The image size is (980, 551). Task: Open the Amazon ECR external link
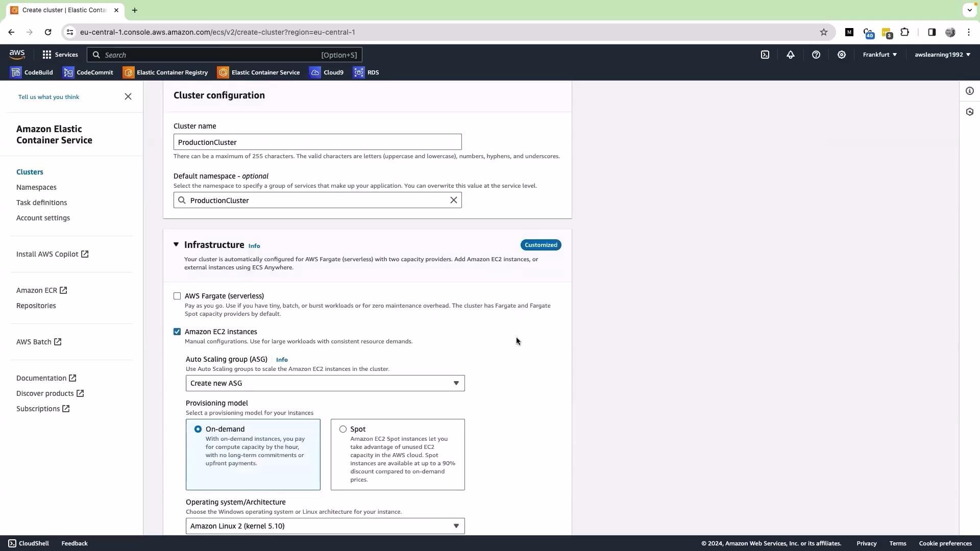coord(41,290)
